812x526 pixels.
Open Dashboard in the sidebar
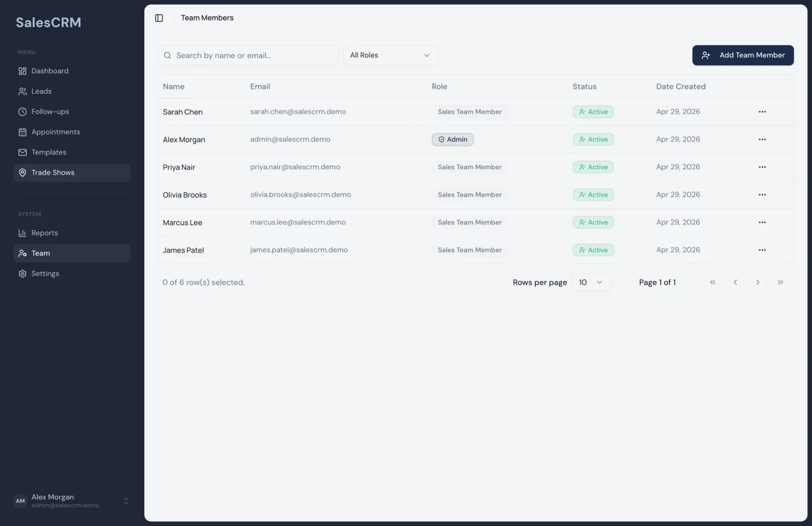50,71
